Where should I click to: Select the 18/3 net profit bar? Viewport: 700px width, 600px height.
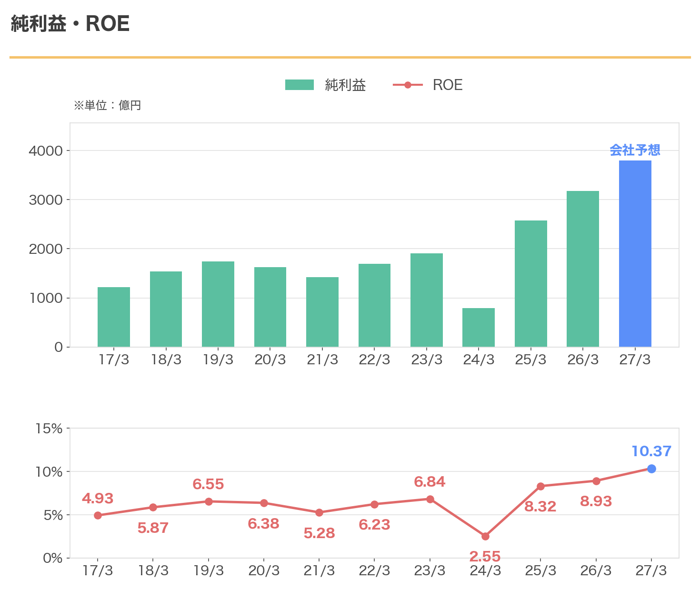166,309
